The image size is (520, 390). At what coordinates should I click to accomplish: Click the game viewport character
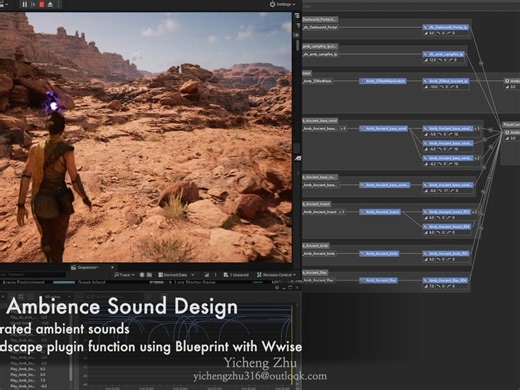coord(53,187)
